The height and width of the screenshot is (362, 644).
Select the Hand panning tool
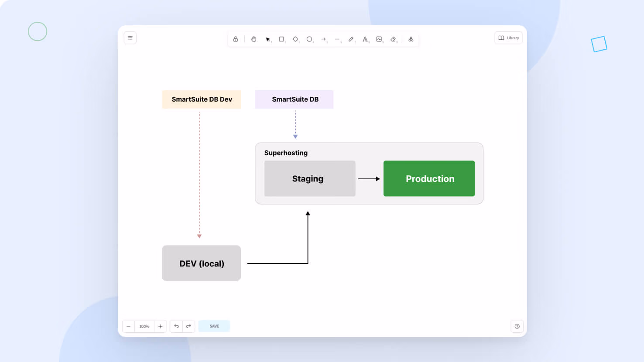point(253,39)
